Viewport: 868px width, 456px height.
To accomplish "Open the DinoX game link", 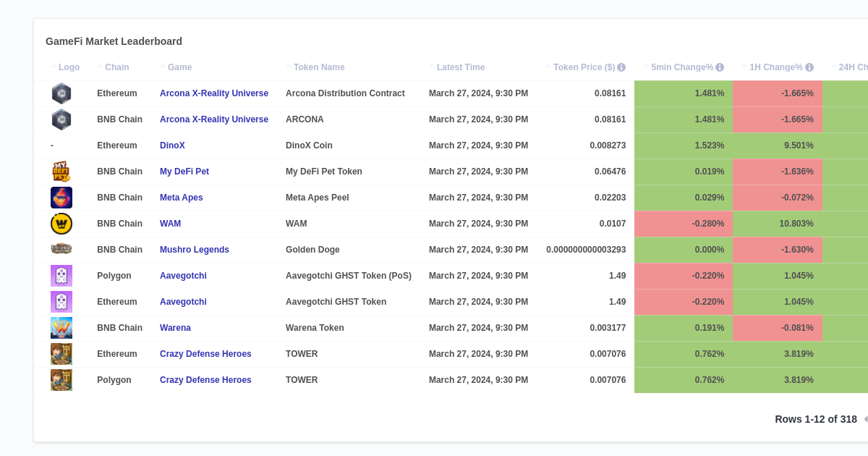I will point(172,145).
